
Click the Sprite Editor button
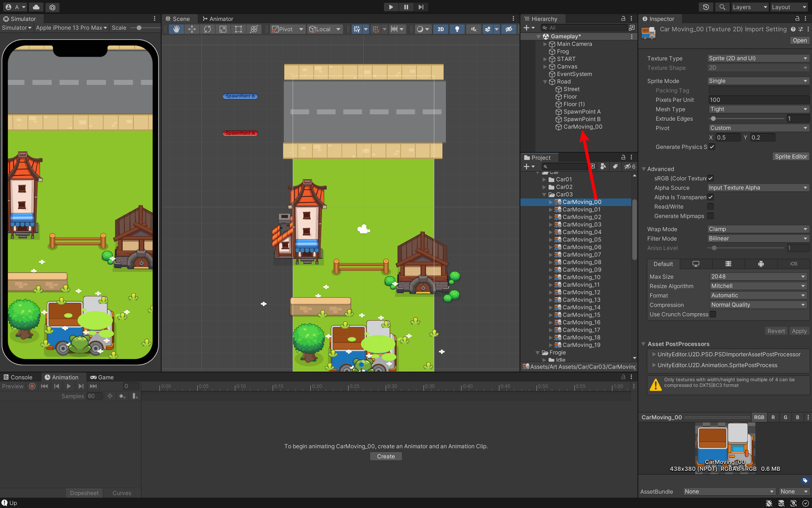(x=791, y=157)
